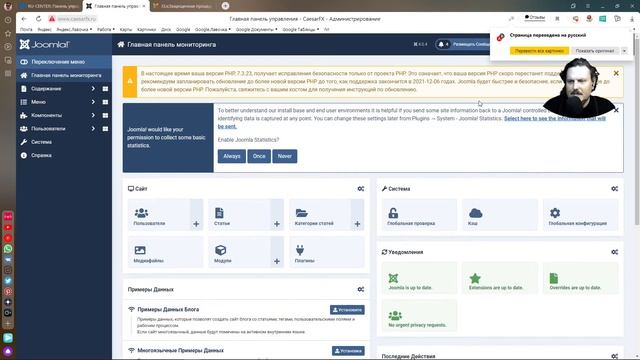The image size is (640, 360).
Task: Open WhatsApp in the browser side panel
Action: tap(8, 249)
